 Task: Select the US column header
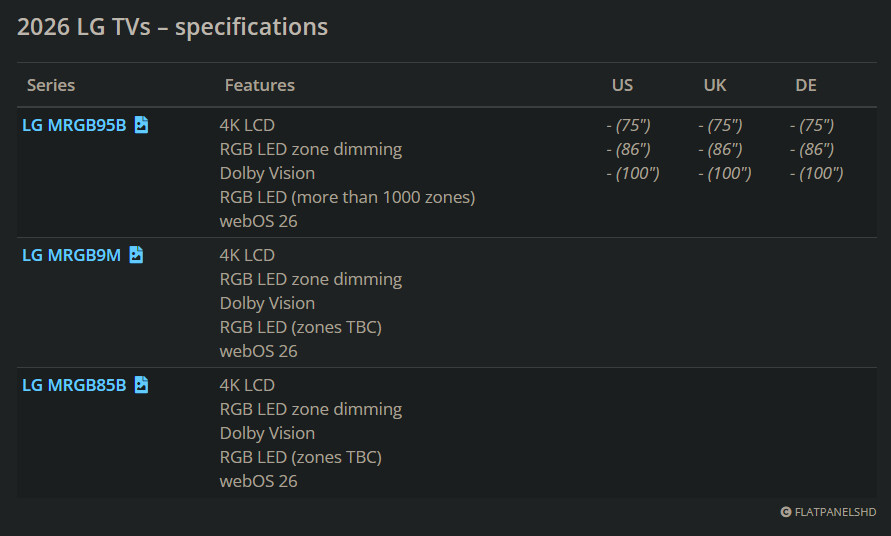[x=622, y=85]
